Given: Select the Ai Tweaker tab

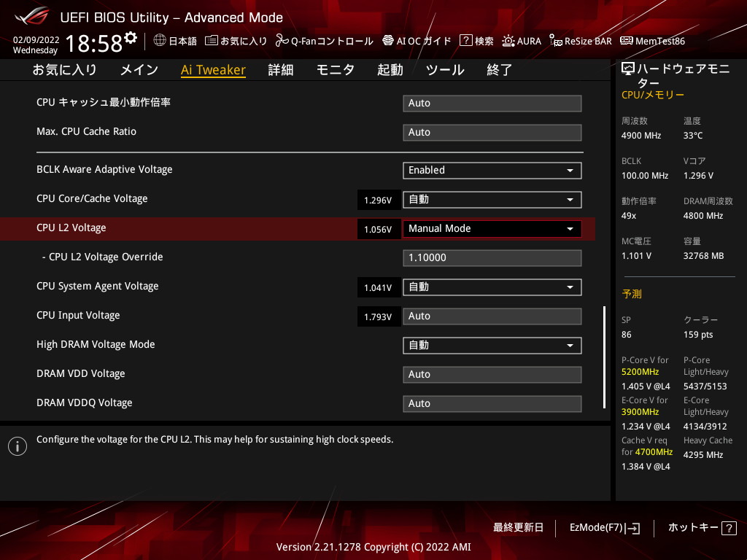Looking at the screenshot, I should point(213,70).
